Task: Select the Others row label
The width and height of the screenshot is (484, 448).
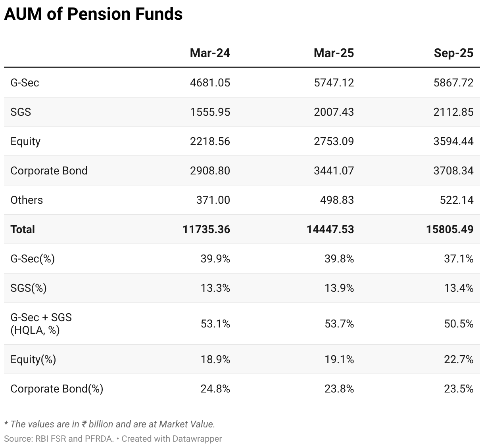Action: coord(27,200)
